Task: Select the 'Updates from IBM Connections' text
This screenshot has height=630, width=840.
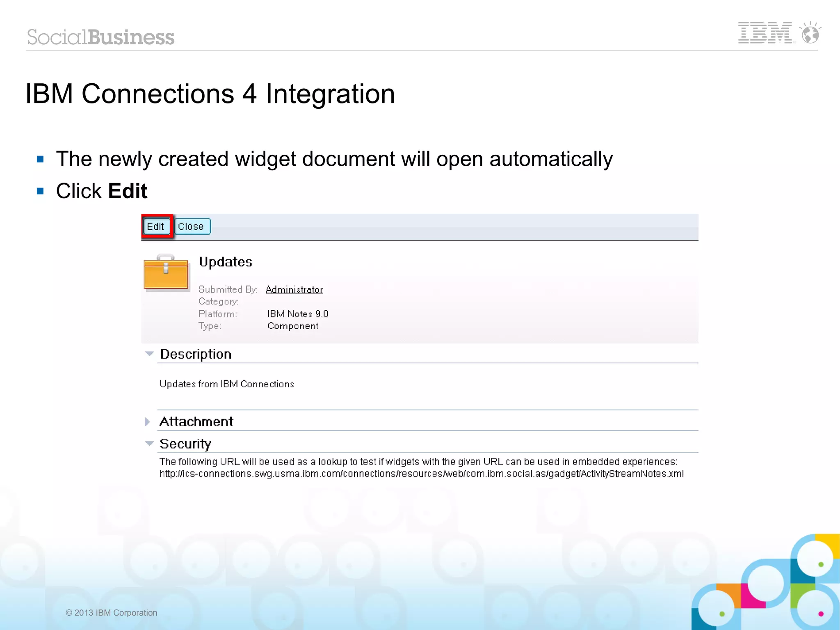Action: tap(227, 384)
